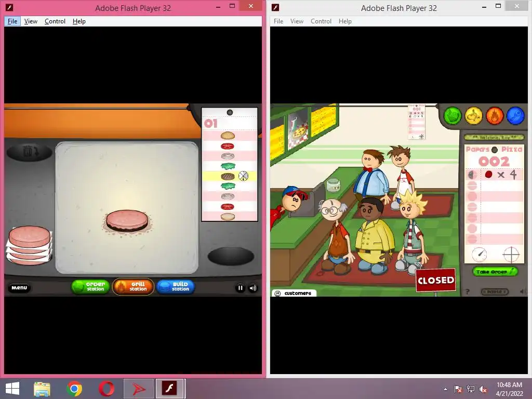The height and width of the screenshot is (399, 532).
Task: Open the Control menu in the left Flash Player
Action: [55, 21]
